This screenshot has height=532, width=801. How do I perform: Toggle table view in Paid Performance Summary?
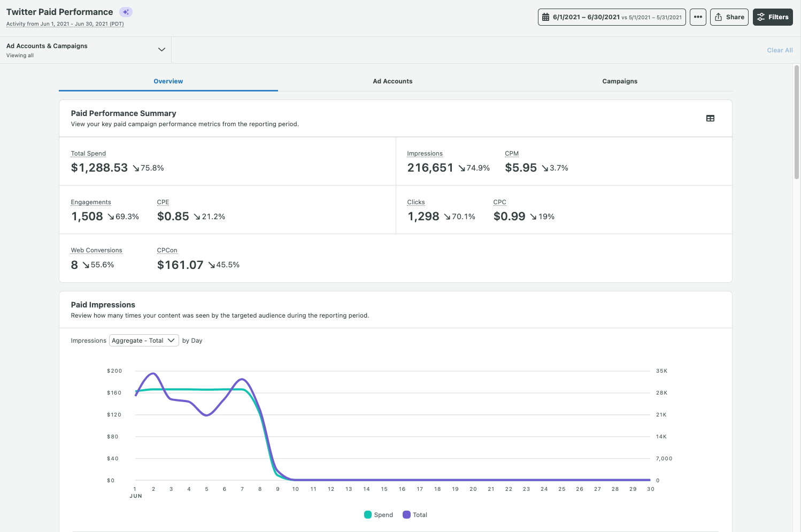[710, 118]
